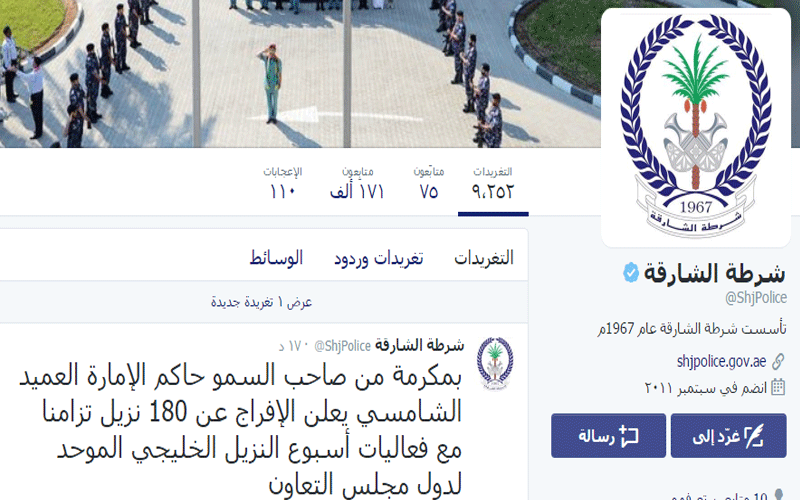Switch to the تغريدات وردود tab
The height and width of the screenshot is (500, 800).
tap(379, 258)
